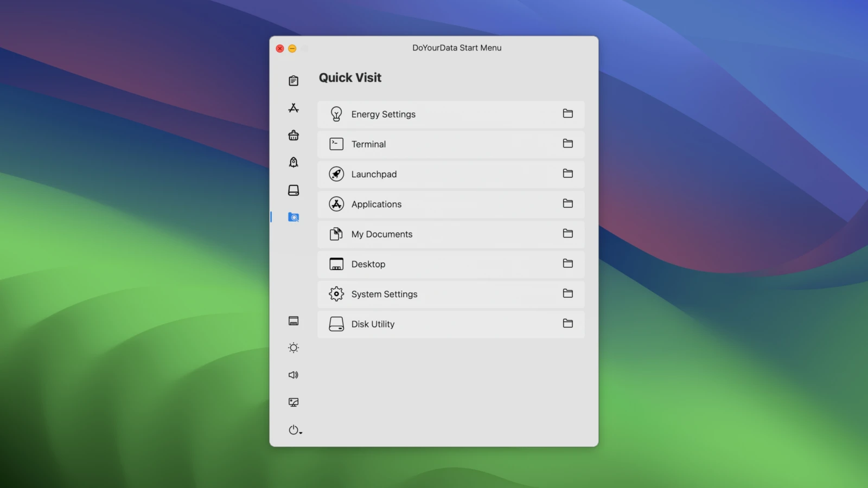
Task: Click the folder icon on the Disk Utility row
Action: [567, 324]
